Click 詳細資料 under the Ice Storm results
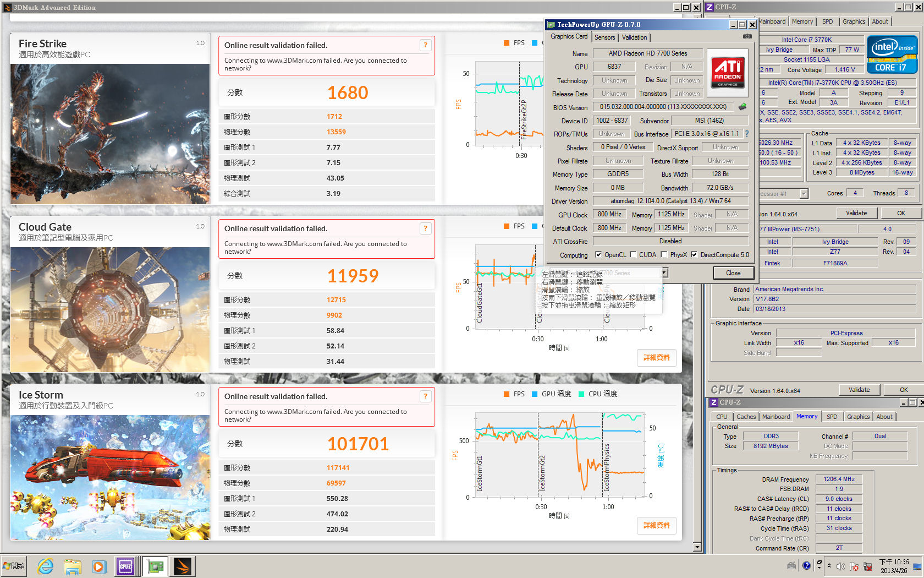Viewport: 924px width, 578px height. (657, 526)
